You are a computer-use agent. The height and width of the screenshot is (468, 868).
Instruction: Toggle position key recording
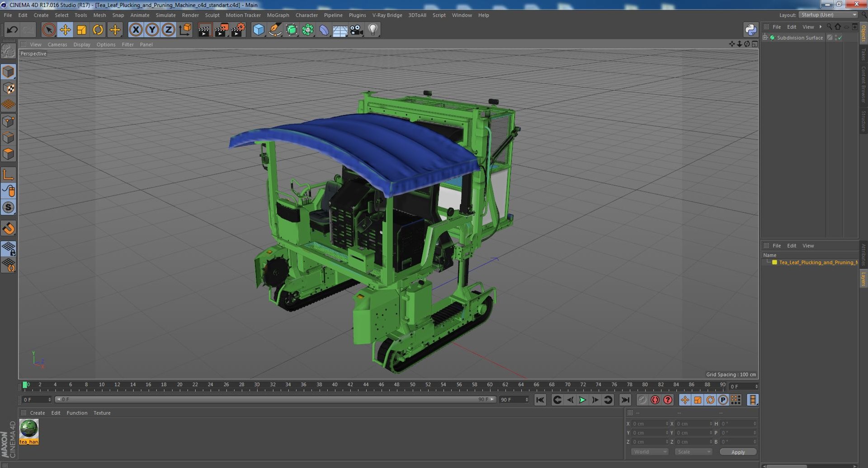(685, 400)
